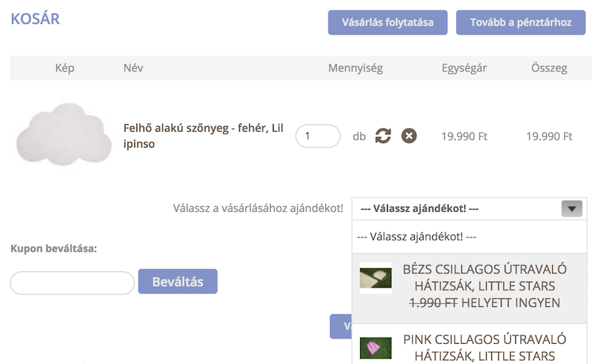Click the "Összeg" column header
The width and height of the screenshot is (600, 364).
point(549,68)
